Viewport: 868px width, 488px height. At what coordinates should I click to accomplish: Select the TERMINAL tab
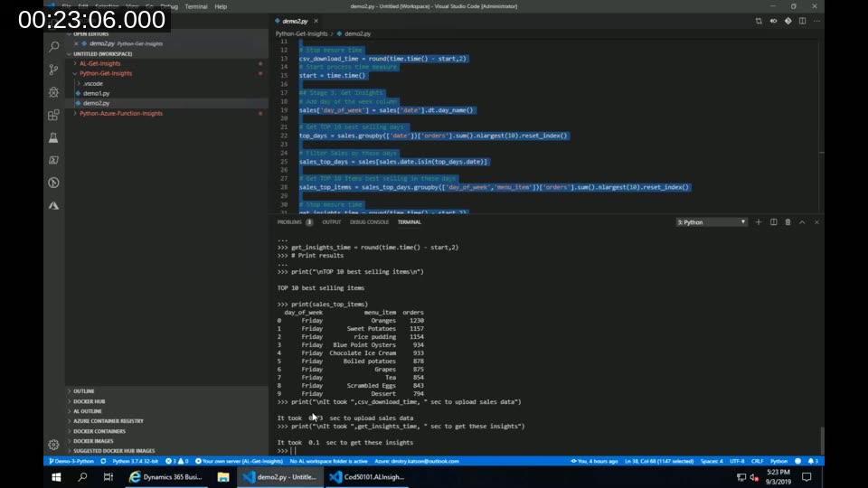(x=409, y=222)
